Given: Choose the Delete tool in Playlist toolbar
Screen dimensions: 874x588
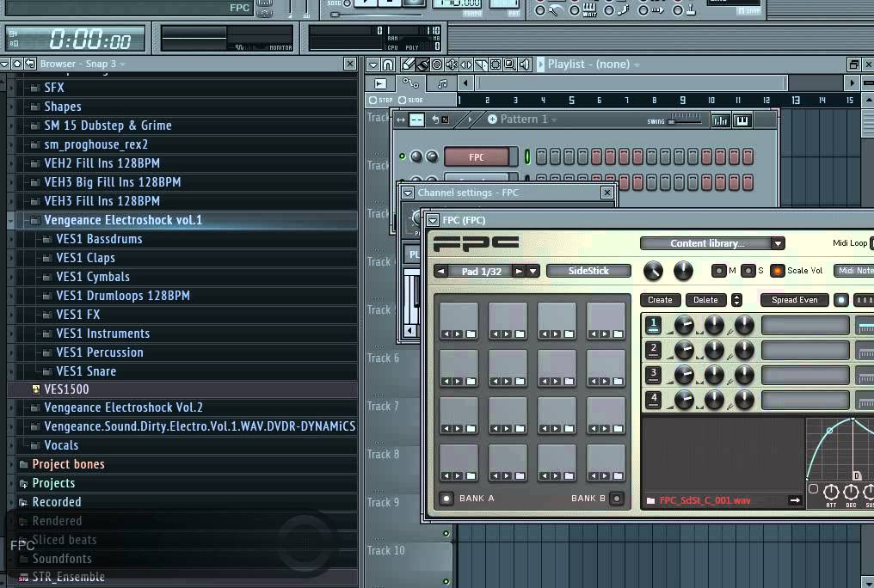Looking at the screenshot, I should pos(437,64).
